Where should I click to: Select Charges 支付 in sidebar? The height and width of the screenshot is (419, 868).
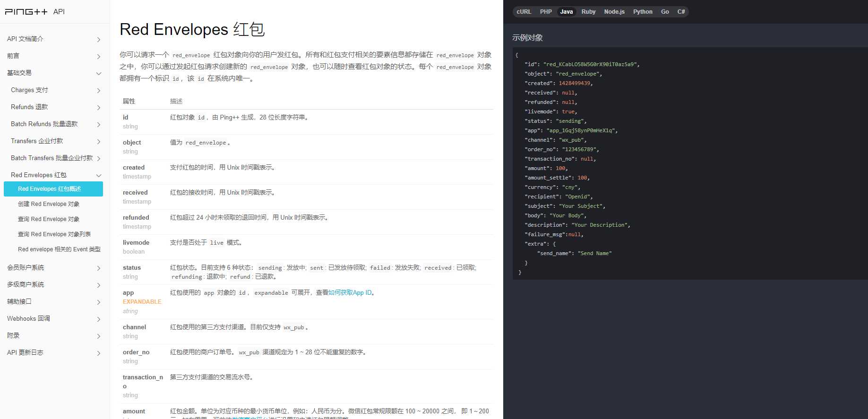pyautogui.click(x=29, y=90)
